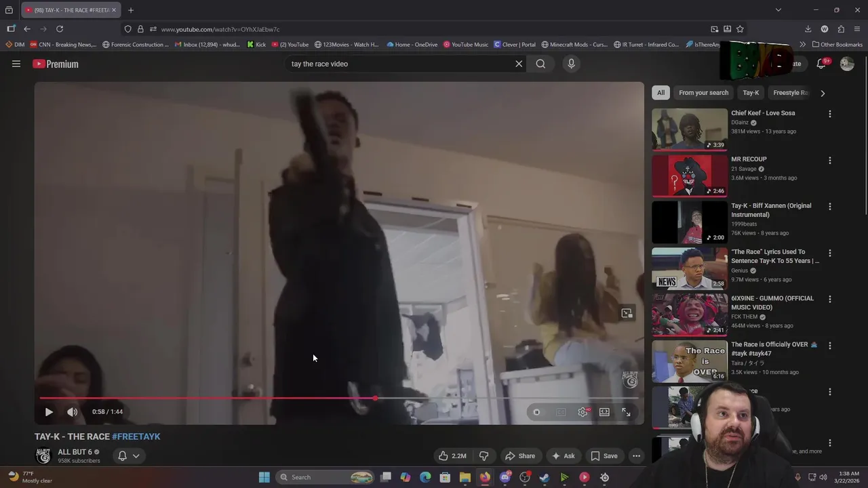Open The Race is Officially OVER video
868x488 pixels.
click(x=690, y=361)
